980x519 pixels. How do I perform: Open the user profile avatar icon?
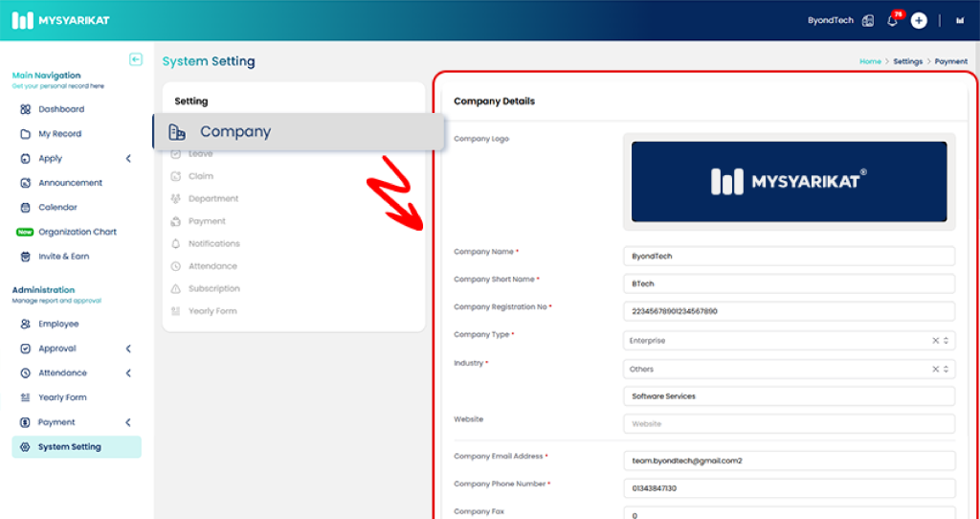point(959,21)
